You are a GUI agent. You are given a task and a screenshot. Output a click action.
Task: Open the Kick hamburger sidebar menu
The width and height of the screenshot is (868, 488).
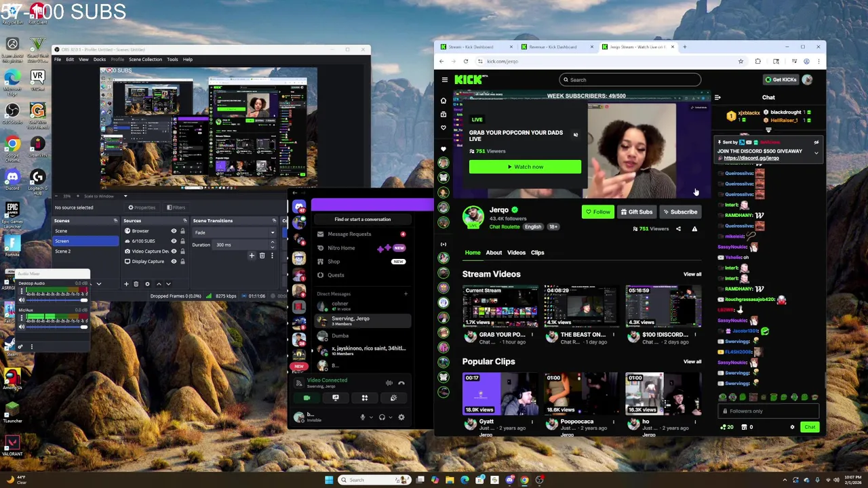[x=445, y=80]
